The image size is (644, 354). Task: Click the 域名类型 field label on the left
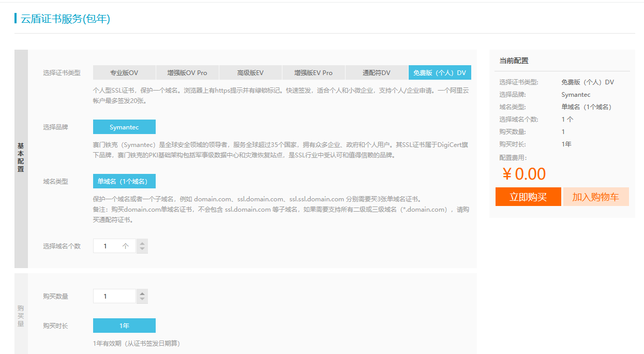[55, 181]
